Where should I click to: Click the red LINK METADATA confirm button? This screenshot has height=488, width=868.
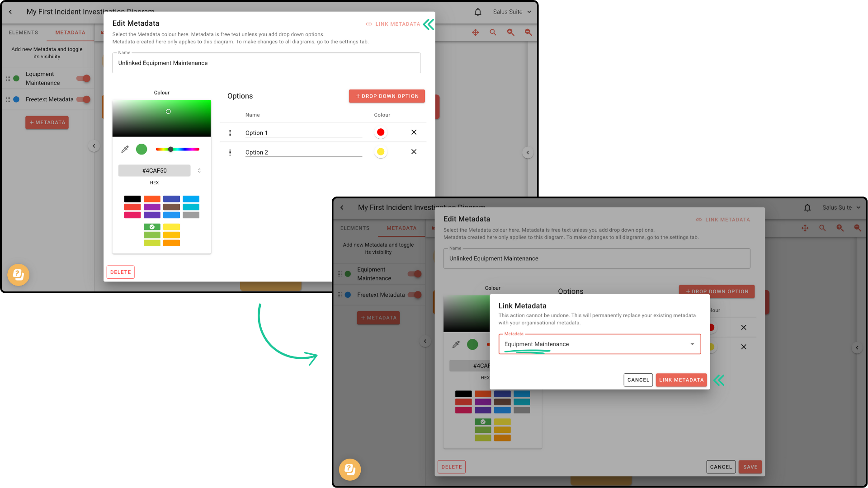[x=681, y=380]
